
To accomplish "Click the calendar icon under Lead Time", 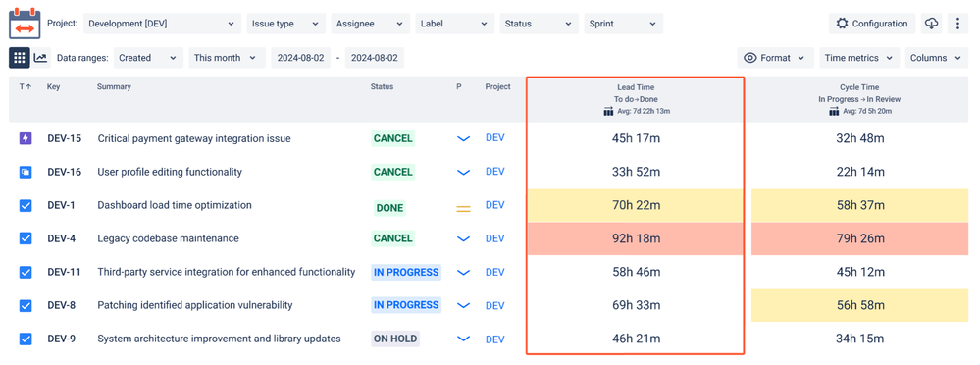I will point(609,111).
